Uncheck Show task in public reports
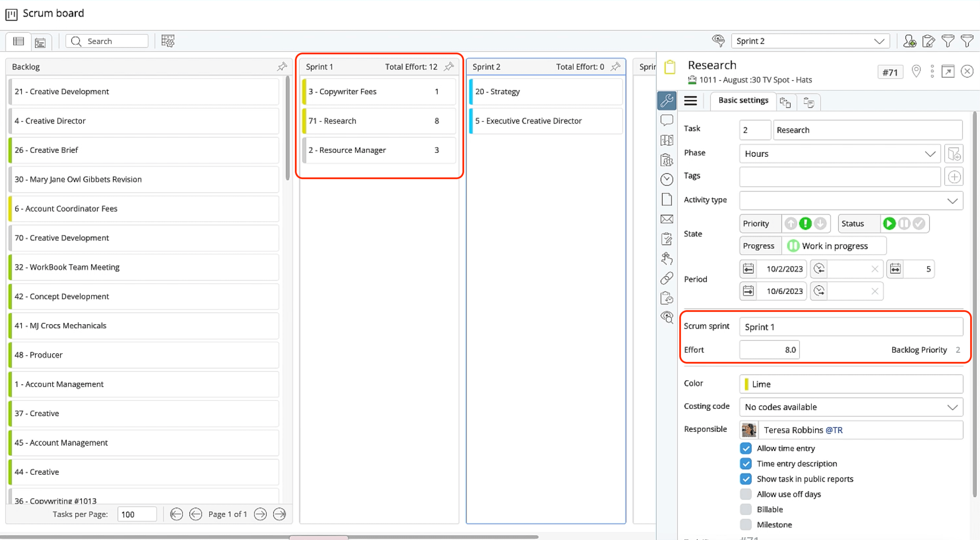 [x=746, y=479]
